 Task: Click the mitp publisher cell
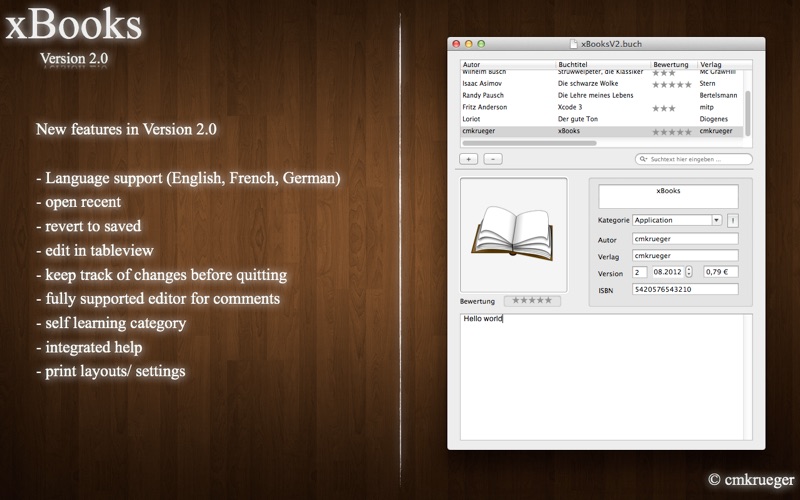[707, 107]
